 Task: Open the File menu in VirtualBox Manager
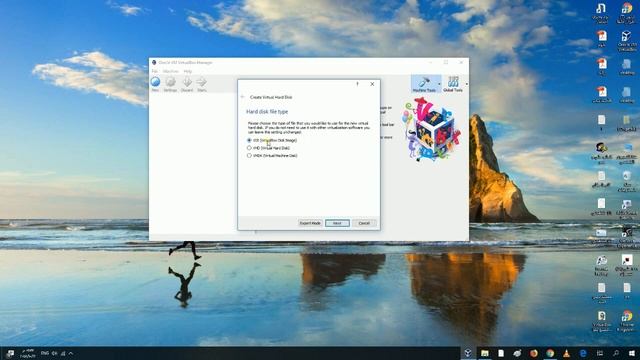coord(154,71)
